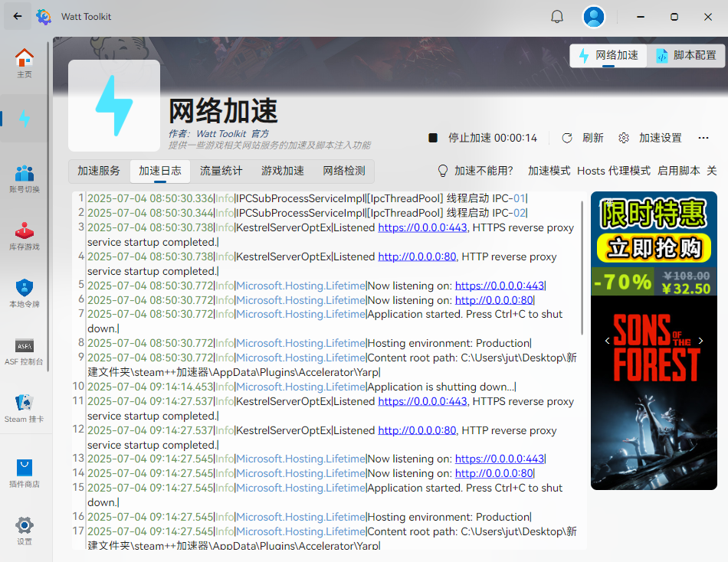Click log line 1 IPC-01 text

(x=510, y=198)
